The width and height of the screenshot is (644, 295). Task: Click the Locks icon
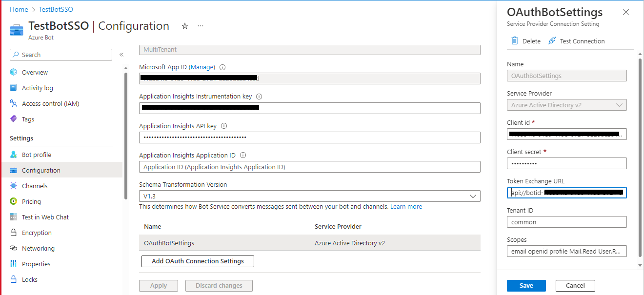click(x=14, y=279)
